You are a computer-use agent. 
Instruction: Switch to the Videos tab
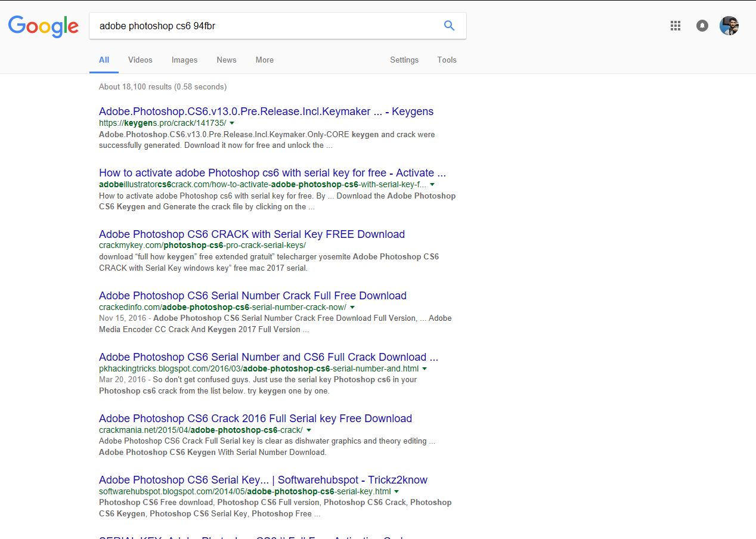coord(140,60)
